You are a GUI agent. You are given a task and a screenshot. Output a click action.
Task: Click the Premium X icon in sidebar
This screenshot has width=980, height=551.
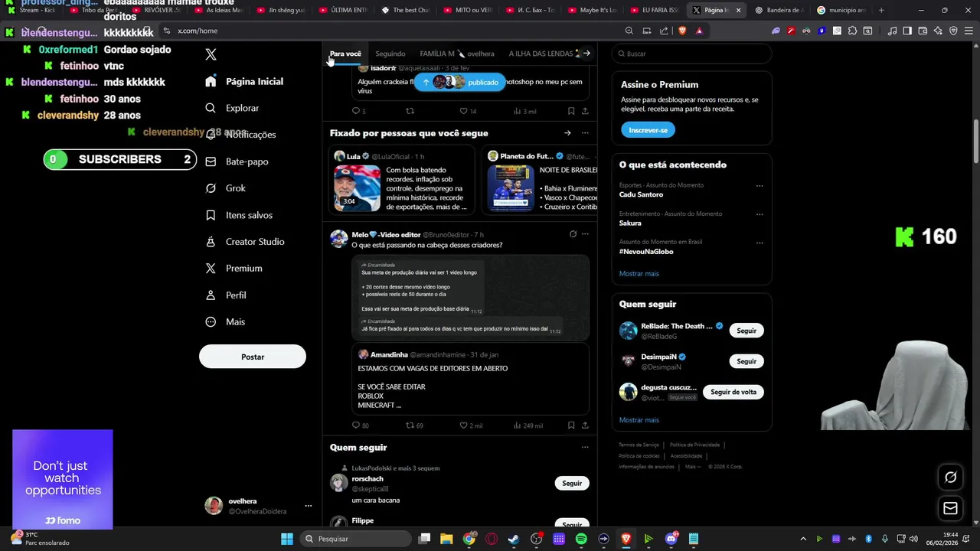pyautogui.click(x=211, y=269)
